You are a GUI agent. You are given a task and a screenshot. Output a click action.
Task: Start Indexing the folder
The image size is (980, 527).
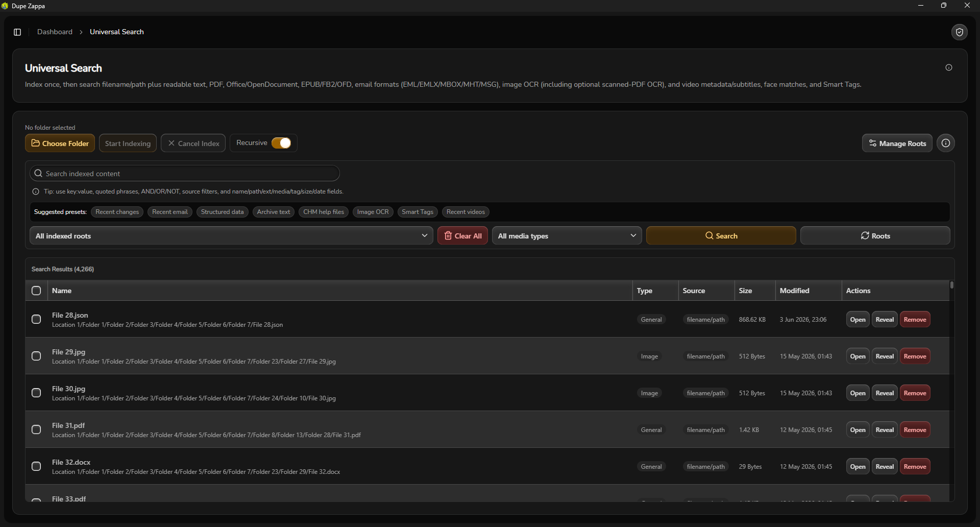tap(128, 143)
